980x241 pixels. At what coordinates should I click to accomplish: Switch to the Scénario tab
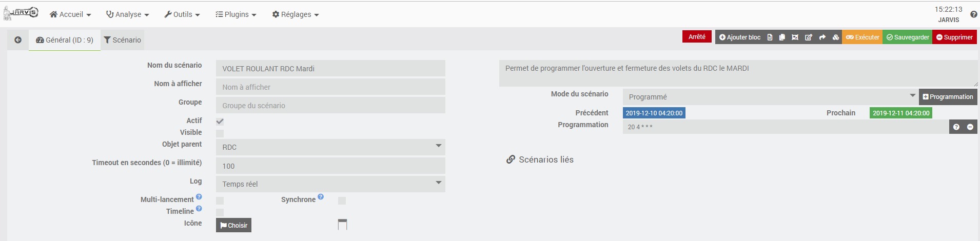point(122,40)
